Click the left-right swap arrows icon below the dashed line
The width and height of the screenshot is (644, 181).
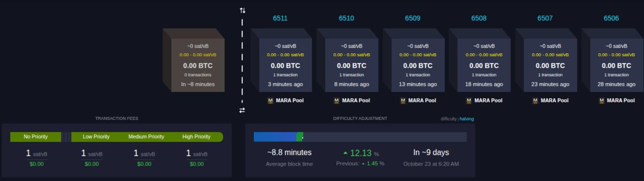point(242,111)
